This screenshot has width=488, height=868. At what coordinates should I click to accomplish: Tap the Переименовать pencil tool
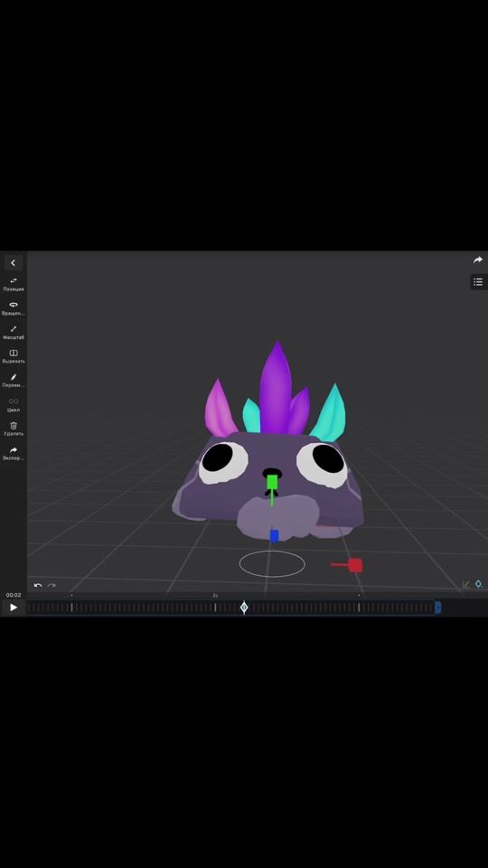pyautogui.click(x=14, y=381)
